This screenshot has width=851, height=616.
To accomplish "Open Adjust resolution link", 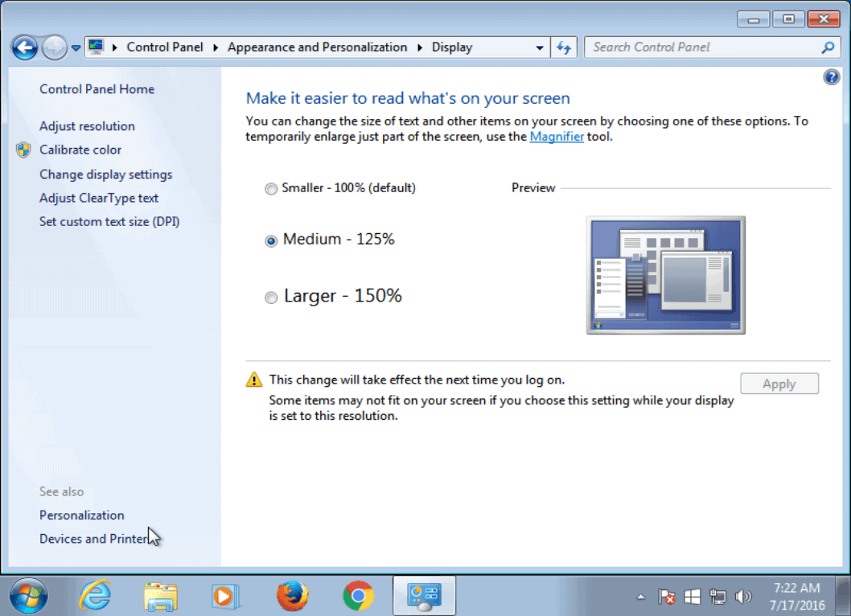I will pos(87,126).
